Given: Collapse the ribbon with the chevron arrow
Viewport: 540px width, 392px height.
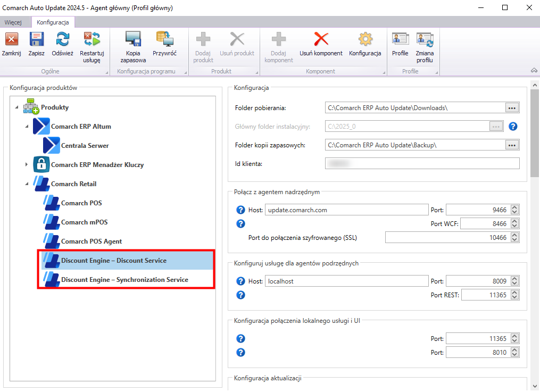Looking at the screenshot, I should [534, 71].
